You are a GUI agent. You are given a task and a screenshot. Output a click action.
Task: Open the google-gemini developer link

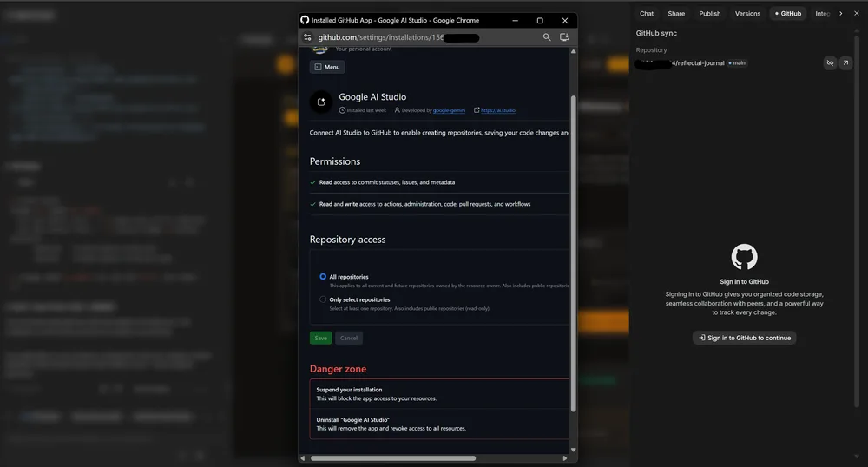449,110
